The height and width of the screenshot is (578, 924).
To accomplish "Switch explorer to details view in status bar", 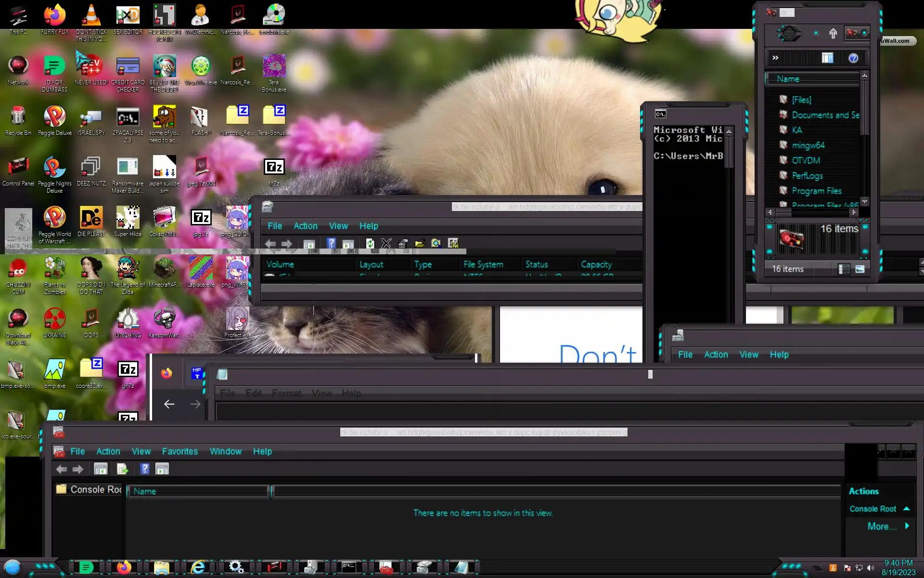I will (844, 269).
